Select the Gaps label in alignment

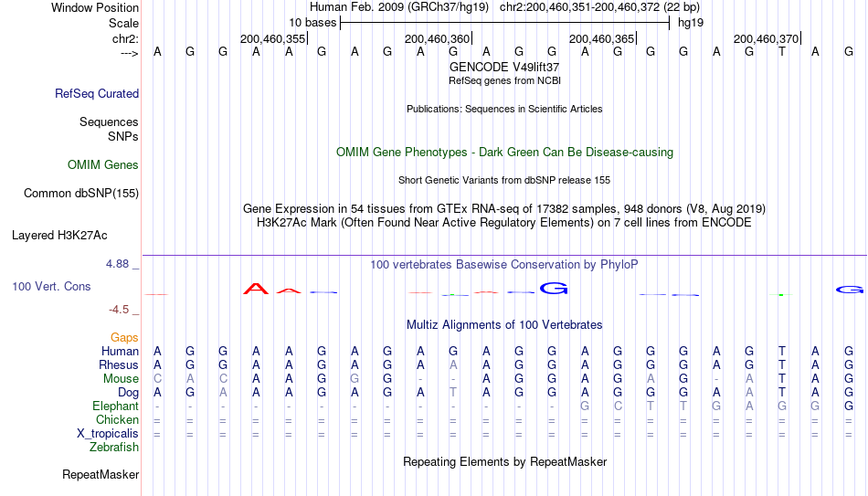click(x=124, y=338)
